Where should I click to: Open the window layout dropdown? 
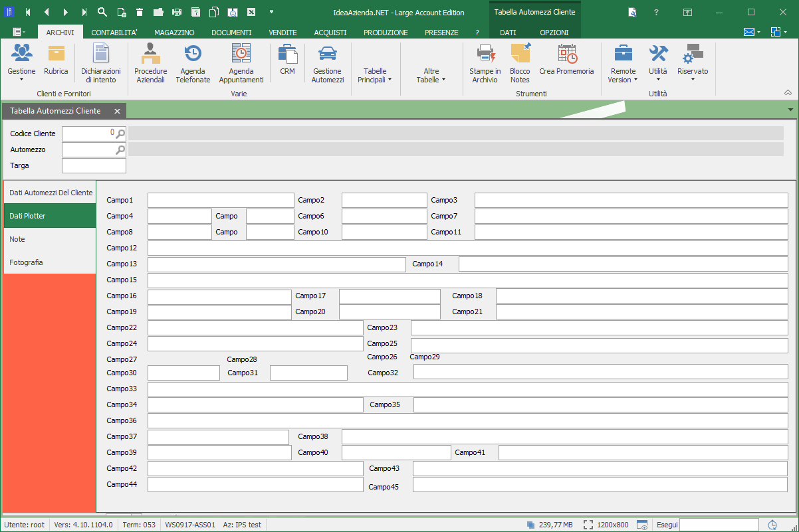coord(779,32)
